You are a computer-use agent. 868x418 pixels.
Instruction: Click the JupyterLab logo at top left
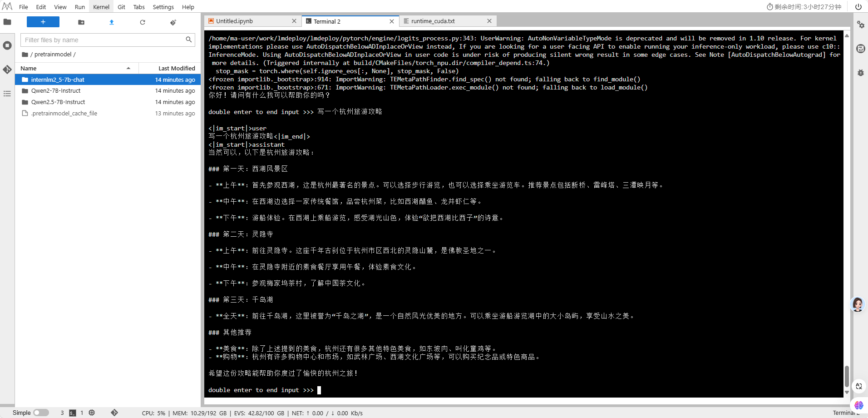(x=7, y=7)
